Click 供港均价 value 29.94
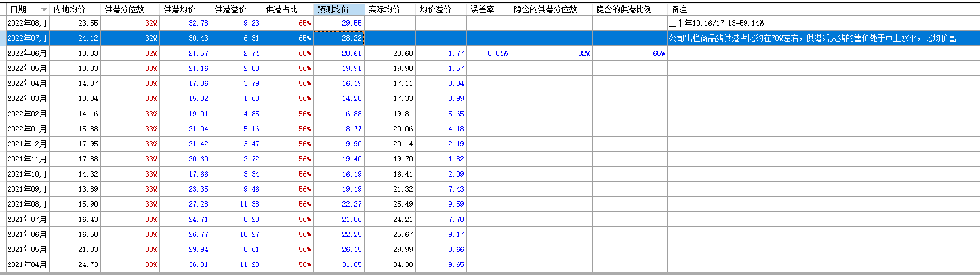 pyautogui.click(x=186, y=249)
